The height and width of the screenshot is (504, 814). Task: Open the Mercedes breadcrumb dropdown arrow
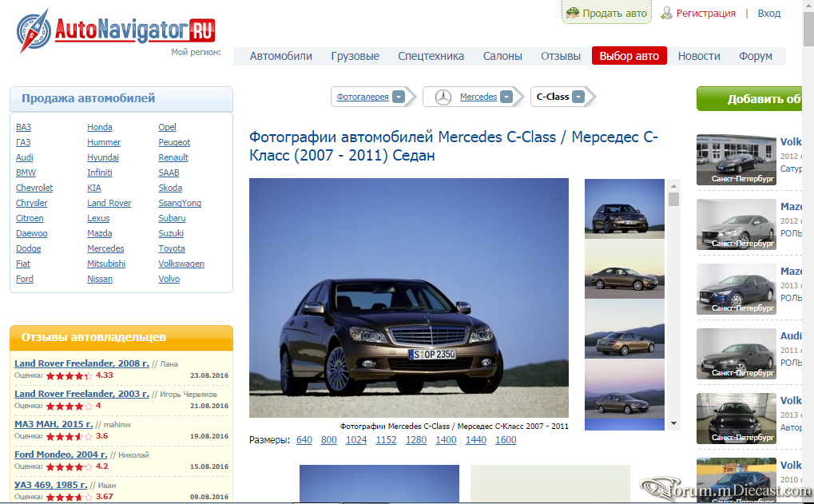tap(506, 97)
